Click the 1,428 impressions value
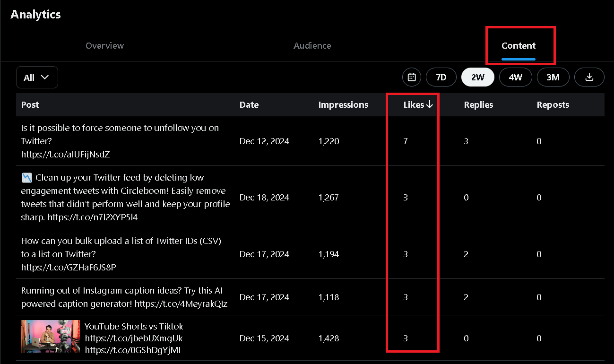This screenshot has height=364, width=614. (x=329, y=338)
